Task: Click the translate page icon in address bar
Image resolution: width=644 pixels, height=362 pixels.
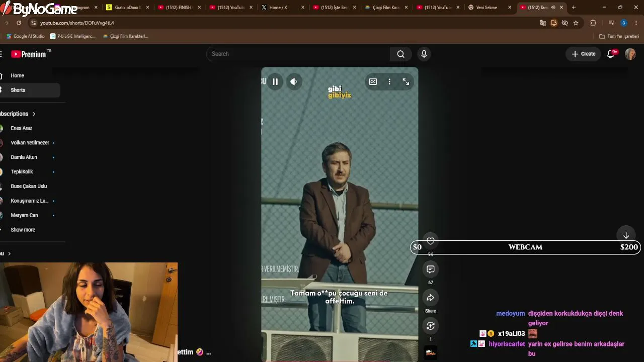Action: 542,23
